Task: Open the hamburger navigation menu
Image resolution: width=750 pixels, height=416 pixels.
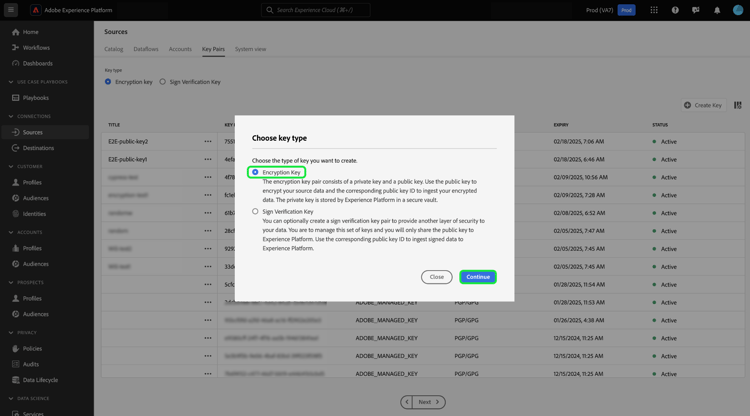Action: click(x=11, y=10)
